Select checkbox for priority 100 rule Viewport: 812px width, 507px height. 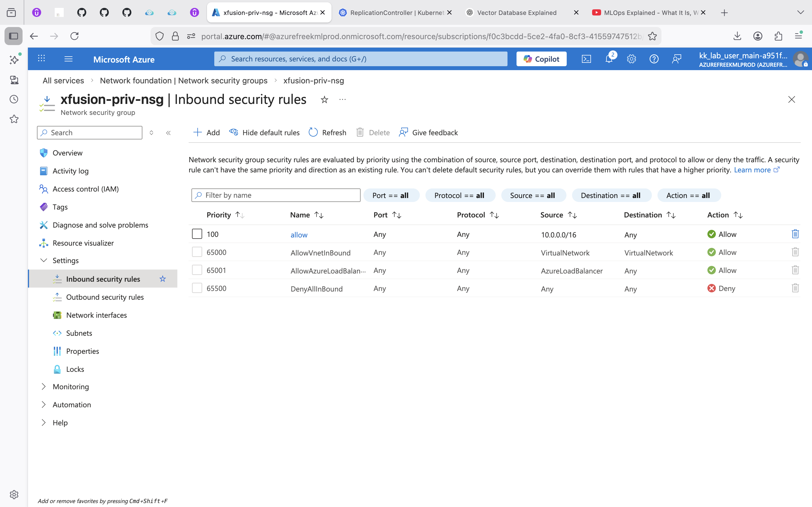[197, 234]
